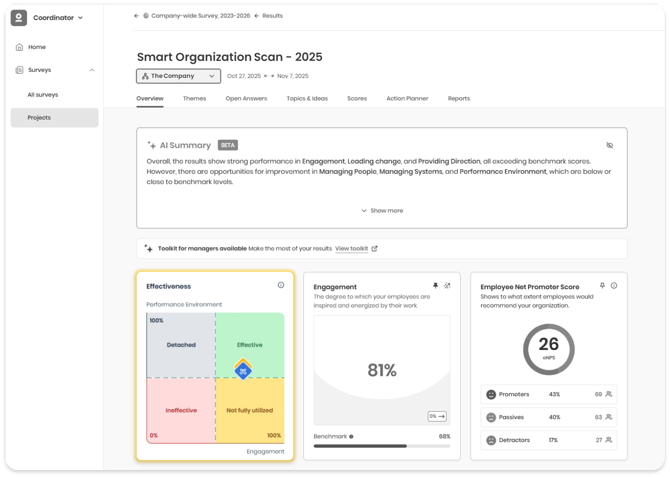Image resolution: width=670 pixels, height=477 pixels.
Task: Click the Promoters respondents people icon
Action: click(609, 395)
